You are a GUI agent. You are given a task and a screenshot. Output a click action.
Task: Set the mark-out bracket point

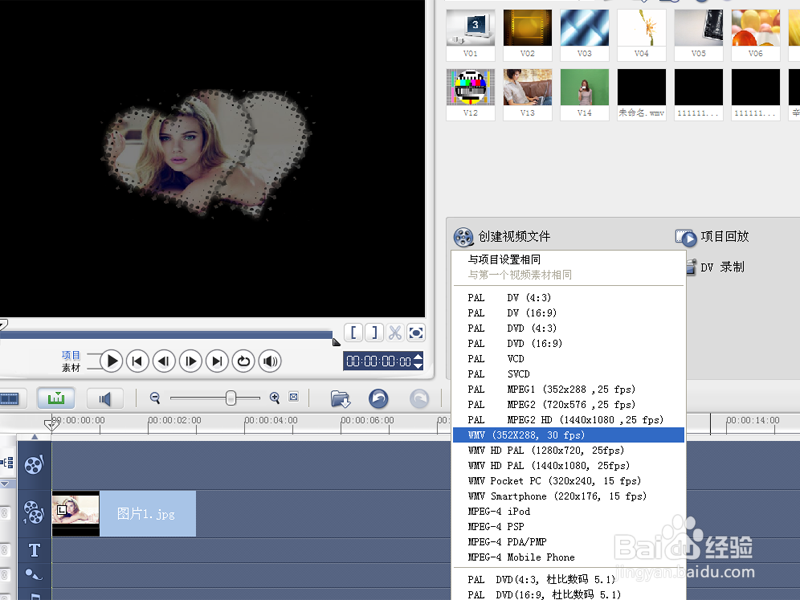pos(374,333)
